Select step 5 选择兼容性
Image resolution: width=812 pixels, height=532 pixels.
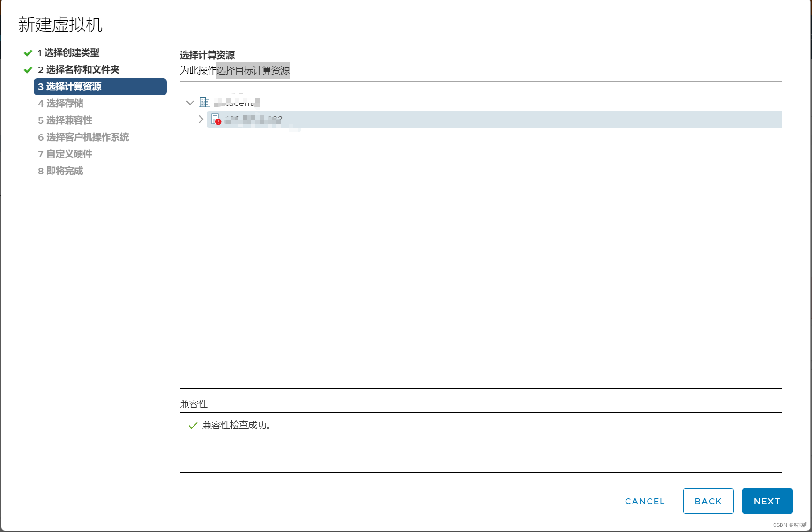coord(65,120)
